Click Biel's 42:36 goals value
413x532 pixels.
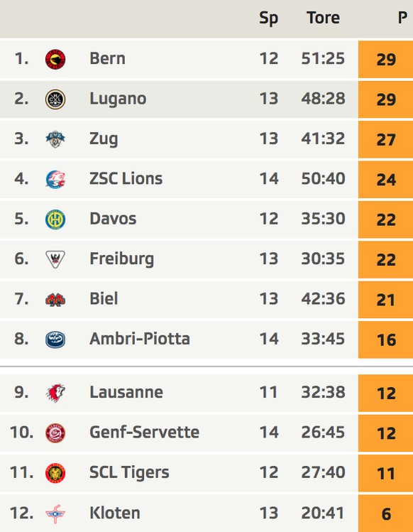(x=323, y=299)
